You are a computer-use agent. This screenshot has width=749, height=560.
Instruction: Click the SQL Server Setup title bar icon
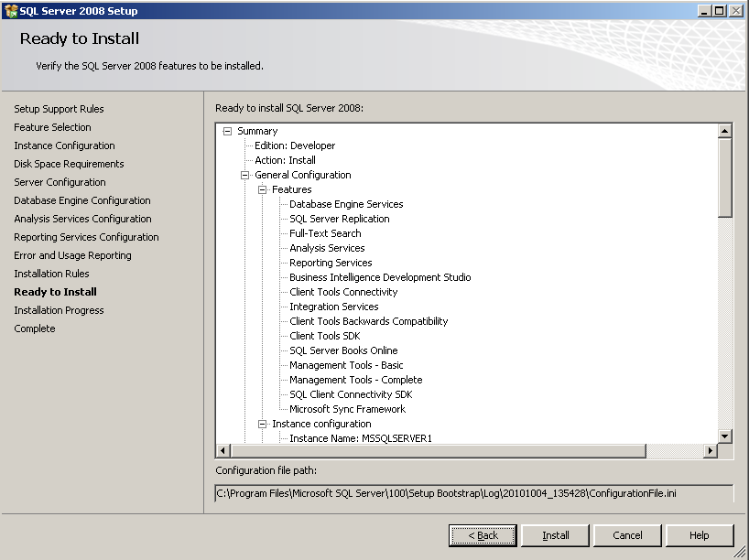coord(10,10)
